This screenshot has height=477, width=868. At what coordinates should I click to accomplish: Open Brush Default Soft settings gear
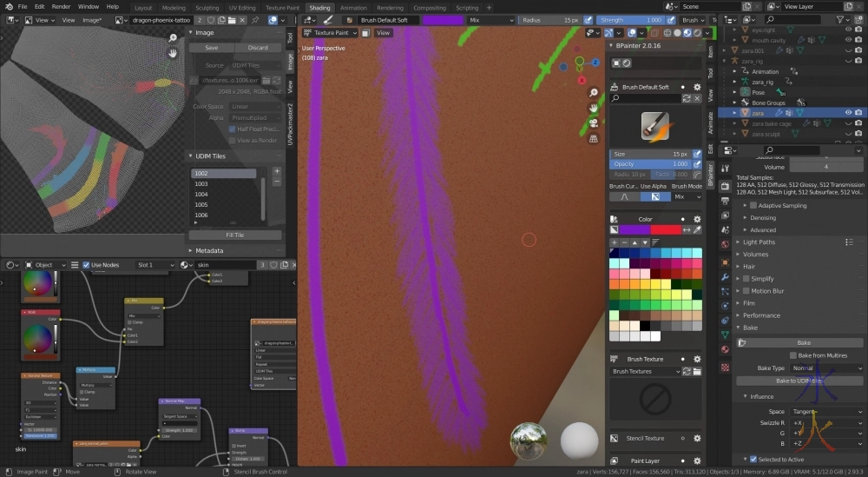(697, 87)
